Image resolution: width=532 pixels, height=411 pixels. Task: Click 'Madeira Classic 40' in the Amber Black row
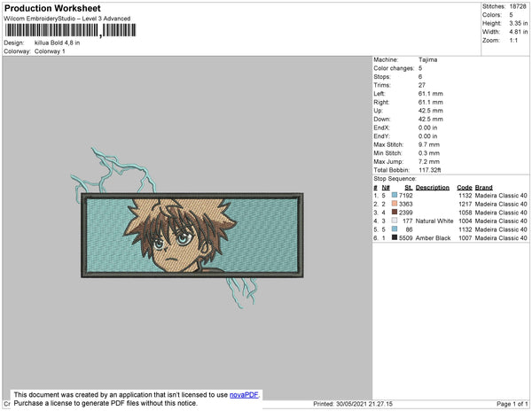click(501, 238)
